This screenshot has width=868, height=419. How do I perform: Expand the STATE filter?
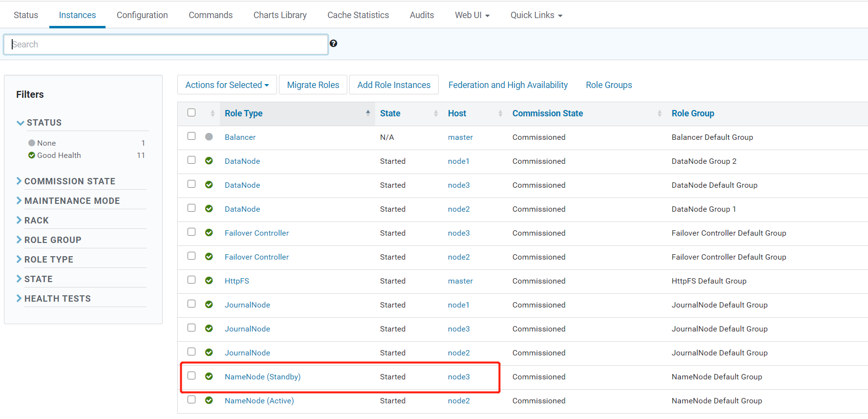tap(34, 279)
